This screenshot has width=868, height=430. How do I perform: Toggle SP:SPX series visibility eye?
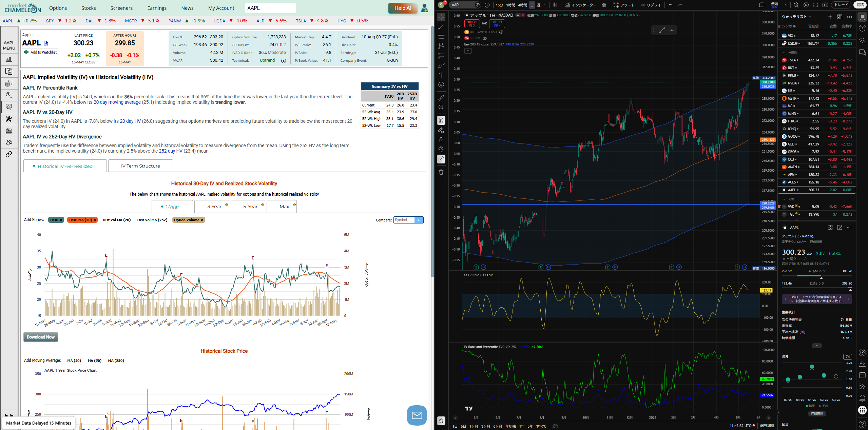(x=484, y=38)
